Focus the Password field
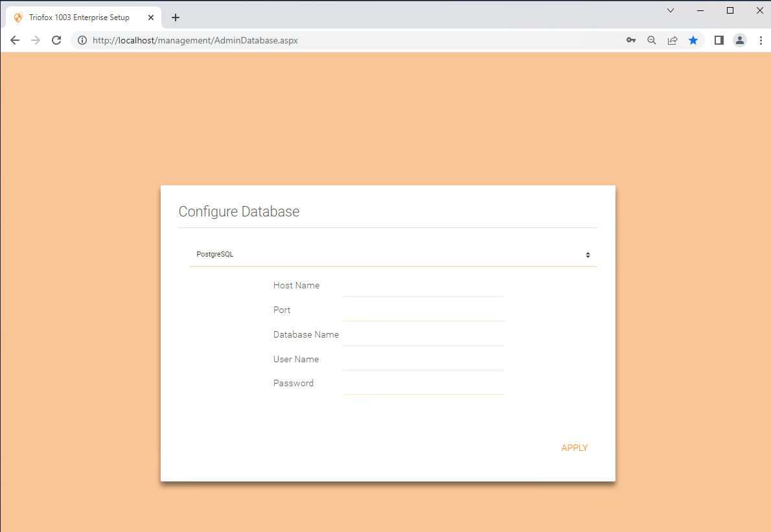Image resolution: width=771 pixels, height=532 pixels. click(x=423, y=384)
